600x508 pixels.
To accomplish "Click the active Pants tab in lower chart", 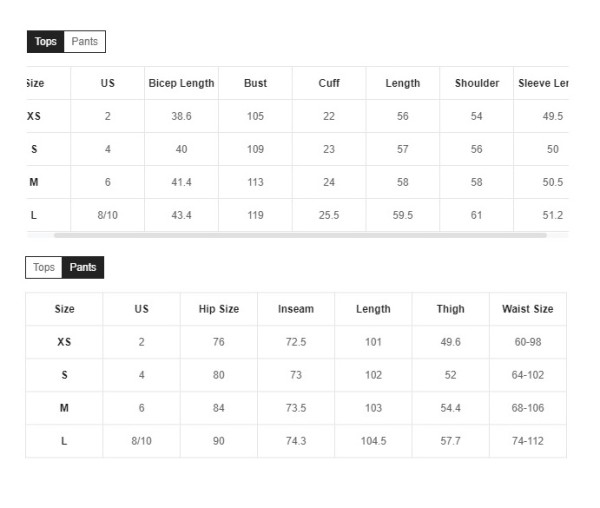I will click(83, 267).
